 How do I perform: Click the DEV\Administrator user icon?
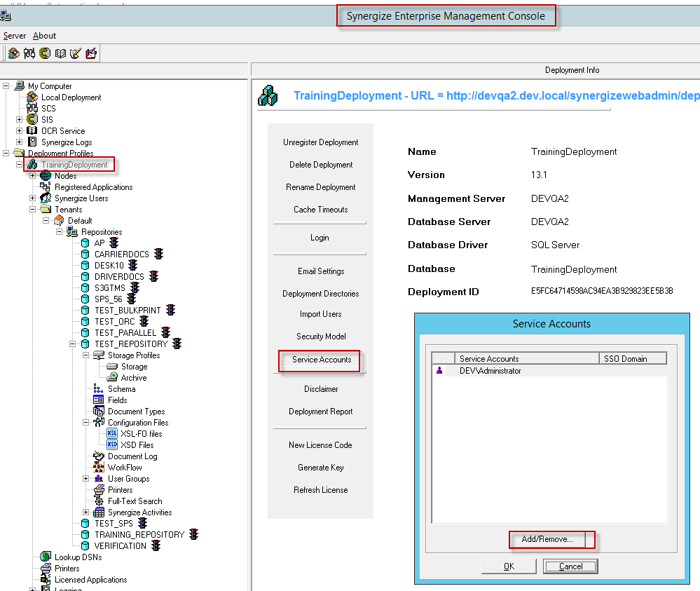coord(439,371)
